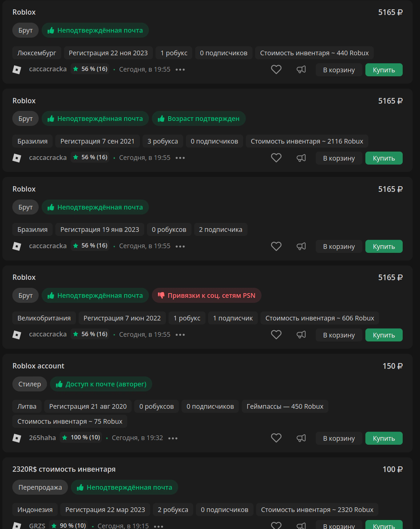The width and height of the screenshot is (420, 529).
Task: Open the 2320R$ стоимость инвентаря listing title
Action: [64, 469]
